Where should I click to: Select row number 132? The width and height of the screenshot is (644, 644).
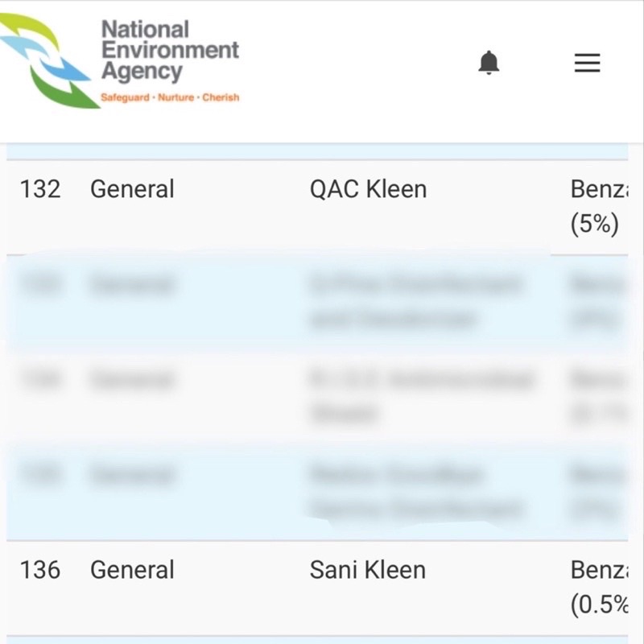point(40,189)
